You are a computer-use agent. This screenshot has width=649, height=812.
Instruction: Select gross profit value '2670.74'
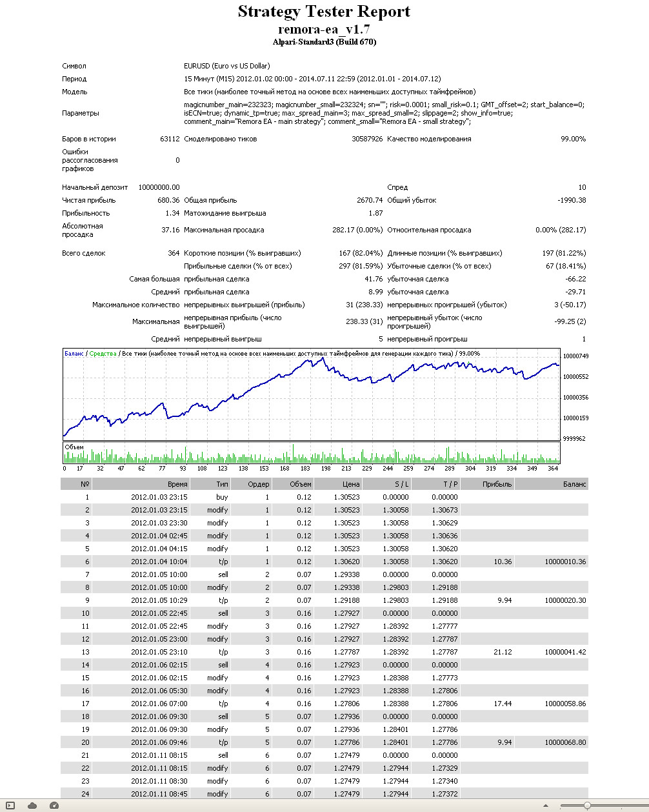click(370, 200)
